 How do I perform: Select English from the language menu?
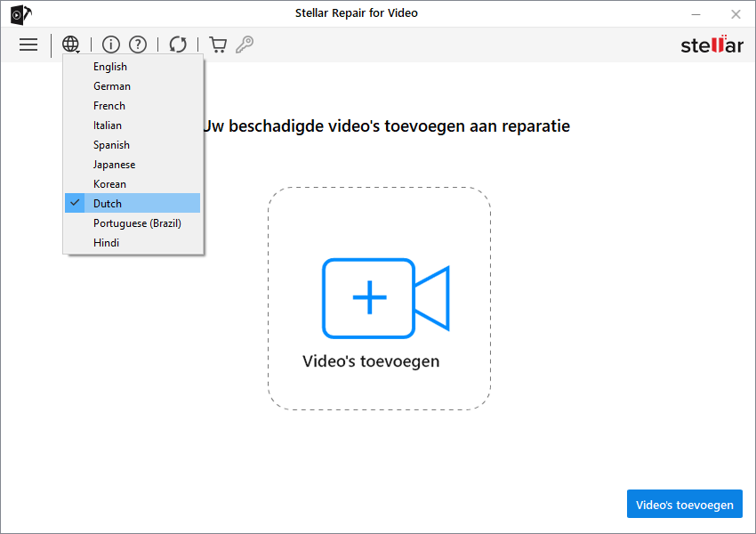[x=133, y=67]
